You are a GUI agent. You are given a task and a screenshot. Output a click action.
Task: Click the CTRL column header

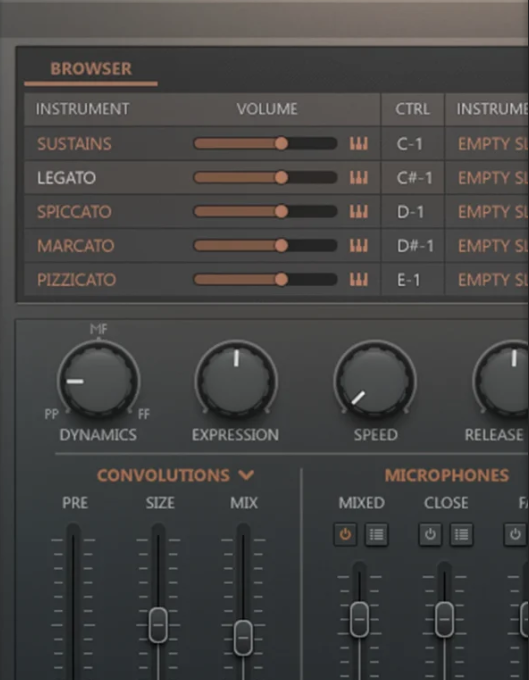(412, 109)
